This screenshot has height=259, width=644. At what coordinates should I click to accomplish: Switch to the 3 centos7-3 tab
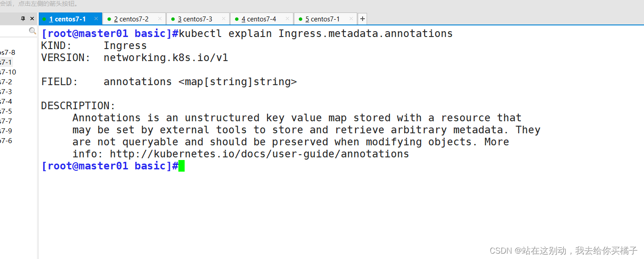click(x=195, y=19)
